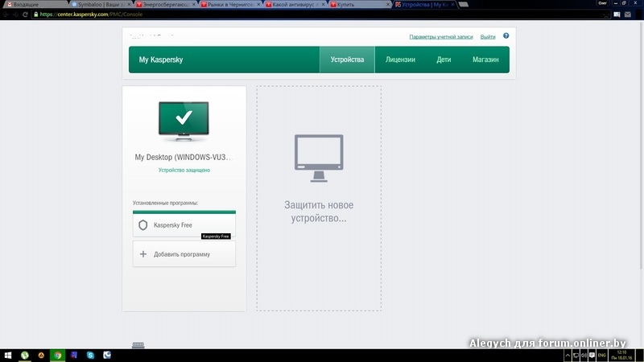Switch to the Symbaloo browser tab
Screen dimensions: 644x362
tap(101, 5)
